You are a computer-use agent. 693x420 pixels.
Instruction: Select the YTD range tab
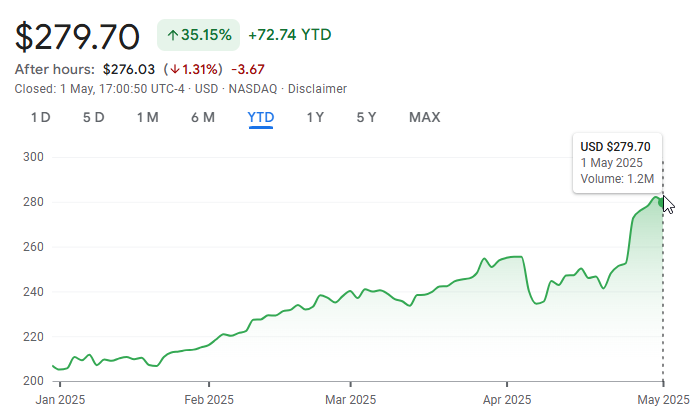coord(261,118)
